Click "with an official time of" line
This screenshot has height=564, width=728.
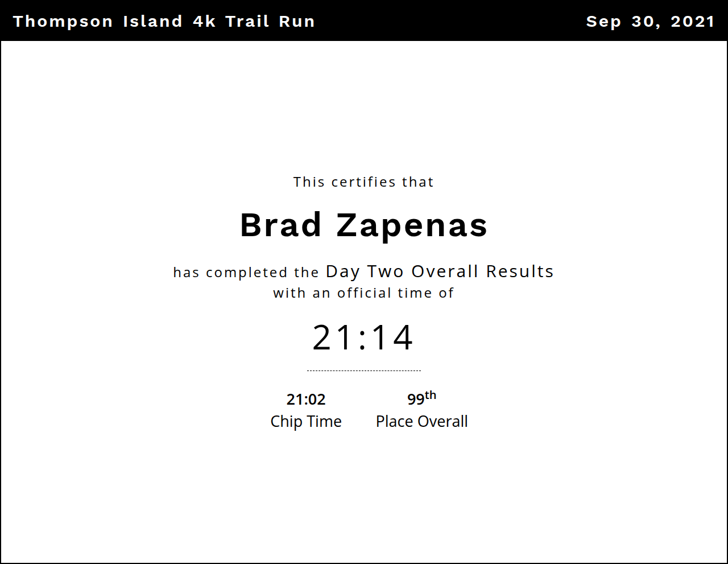pyautogui.click(x=363, y=293)
